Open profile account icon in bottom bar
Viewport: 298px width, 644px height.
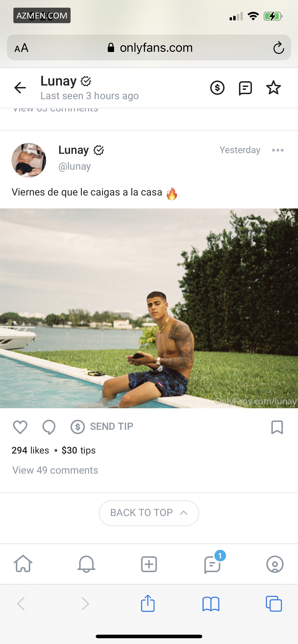coord(275,564)
